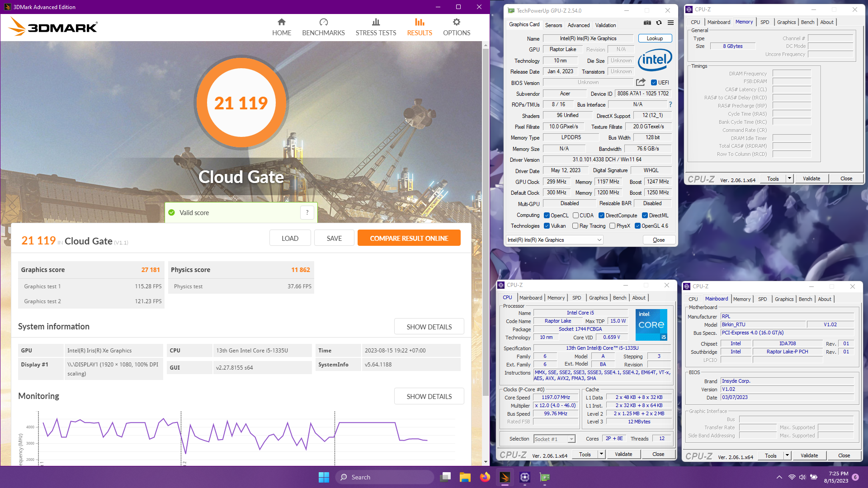Open the HOME section in 3DMark
The image size is (868, 488).
coord(281,27)
